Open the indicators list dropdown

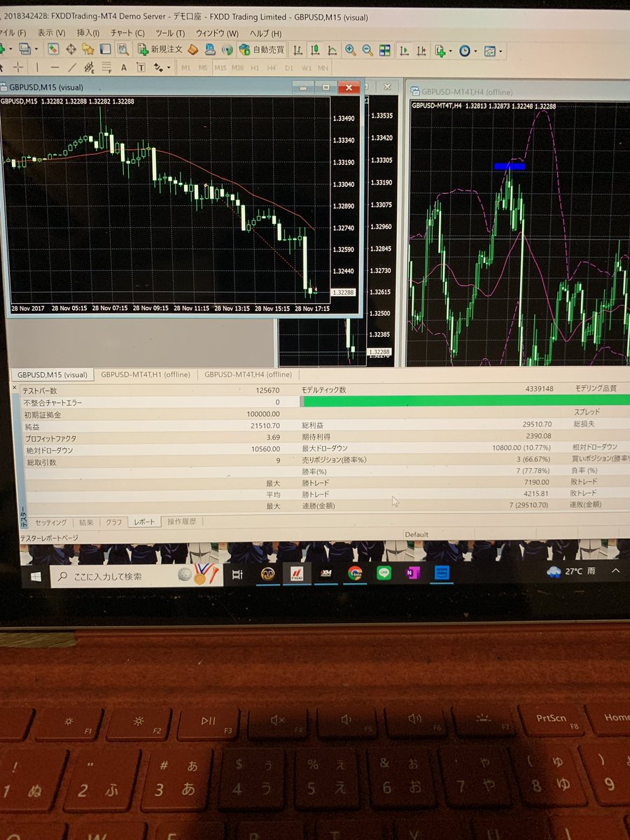pos(442,50)
